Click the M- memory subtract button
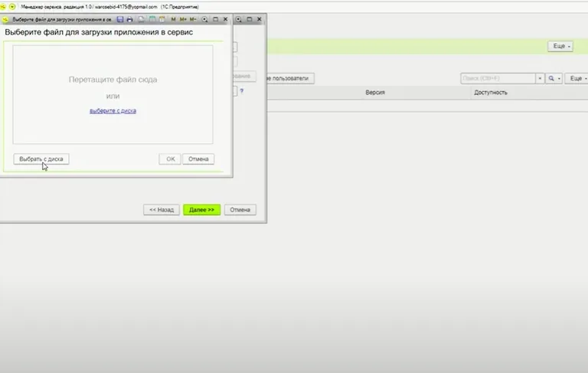 click(x=193, y=18)
